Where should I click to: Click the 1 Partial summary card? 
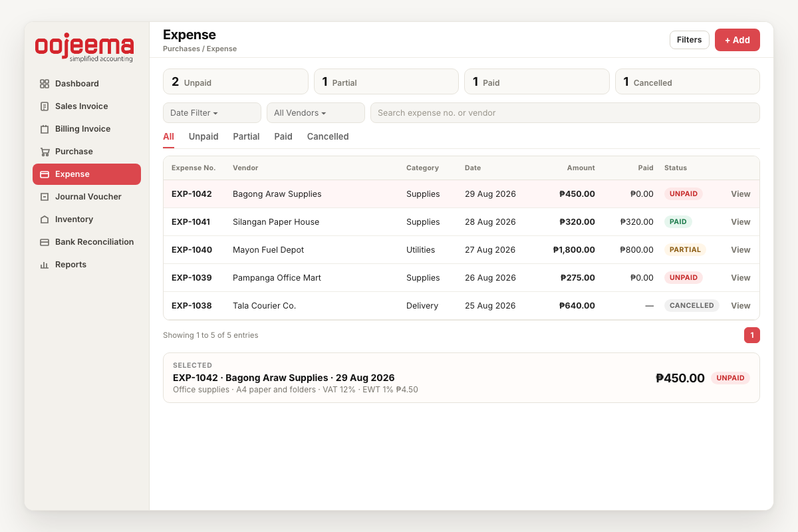386,82
